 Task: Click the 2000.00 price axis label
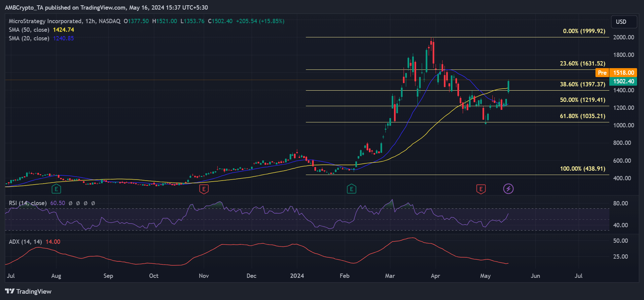pyautogui.click(x=624, y=37)
